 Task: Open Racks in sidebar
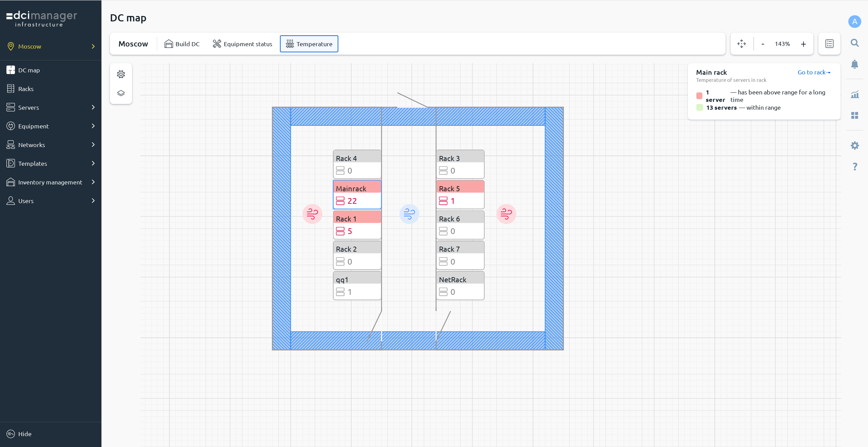26,89
